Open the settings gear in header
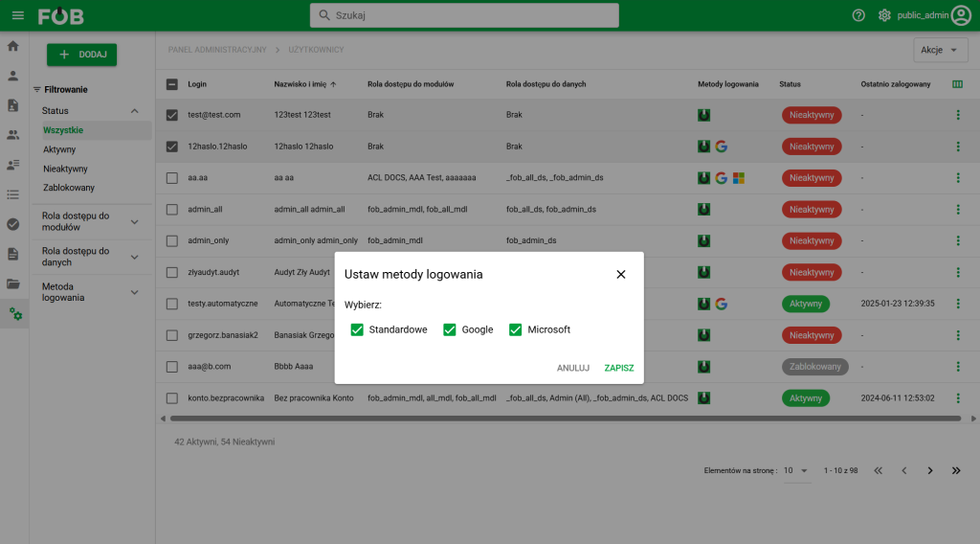 884,15
